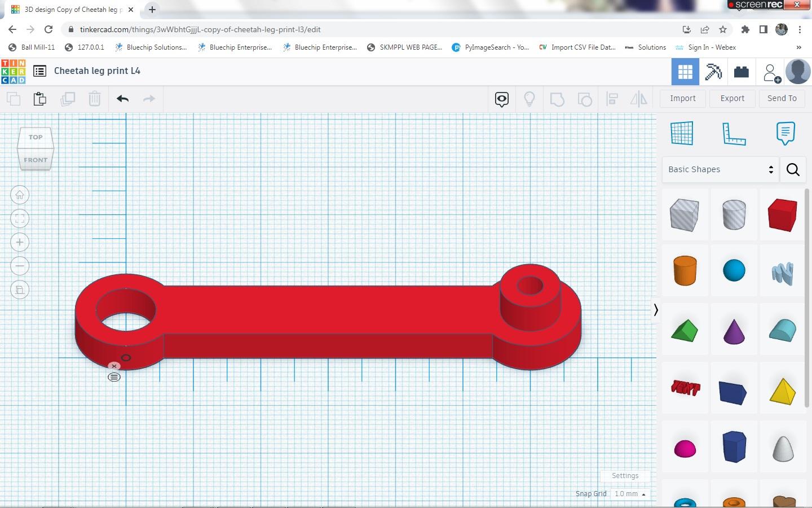
Task: Click the Fit all in view button
Action: click(x=20, y=219)
